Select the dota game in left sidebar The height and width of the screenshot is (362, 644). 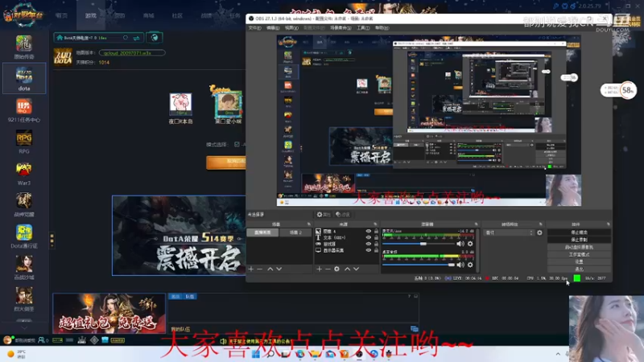click(x=24, y=78)
